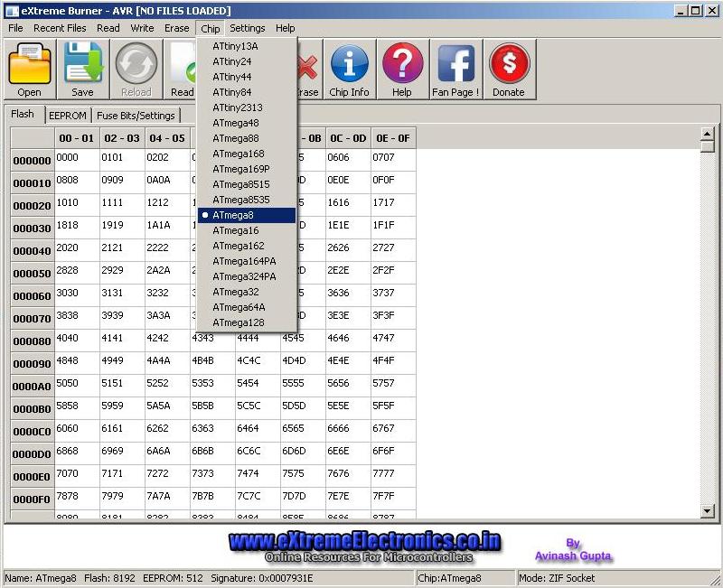This screenshot has height=588, width=723.
Task: Choose ATmega168 from the Chip menu
Action: click(247, 154)
